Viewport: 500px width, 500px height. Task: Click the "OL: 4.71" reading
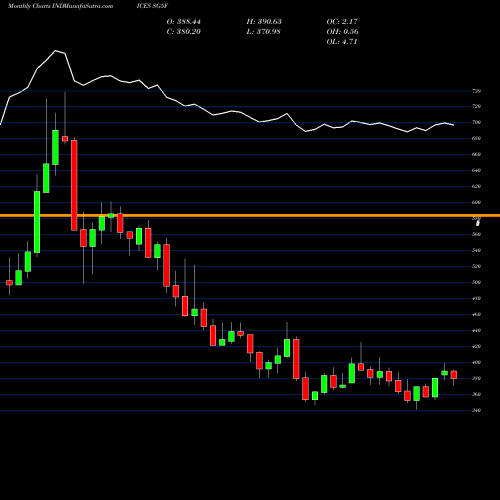point(342,42)
